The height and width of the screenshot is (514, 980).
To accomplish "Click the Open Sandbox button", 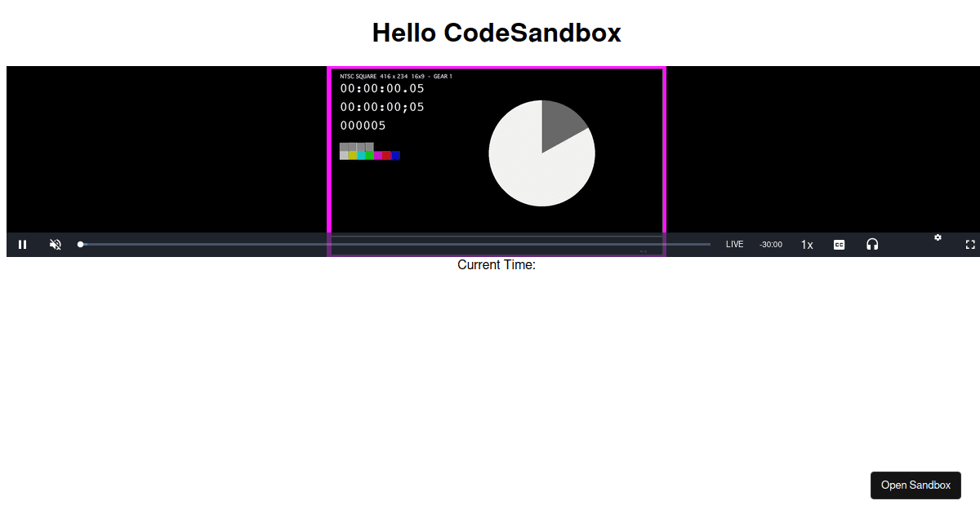I will click(x=915, y=485).
